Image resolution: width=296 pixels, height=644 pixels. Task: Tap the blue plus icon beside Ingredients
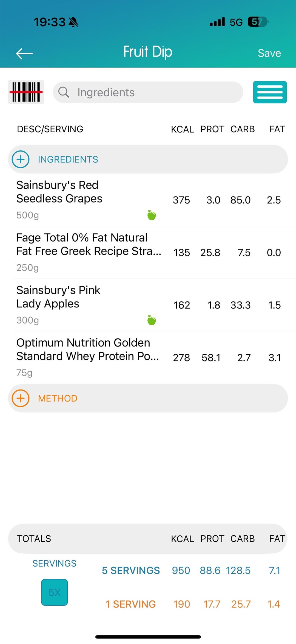coord(21,159)
